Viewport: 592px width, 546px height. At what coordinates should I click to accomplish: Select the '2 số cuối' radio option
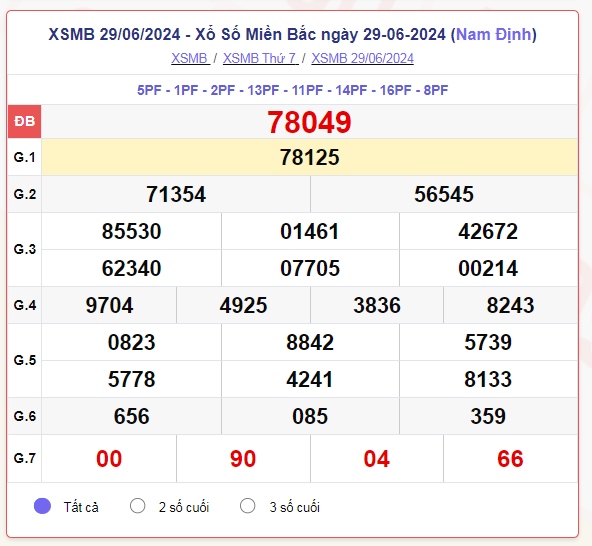137,506
